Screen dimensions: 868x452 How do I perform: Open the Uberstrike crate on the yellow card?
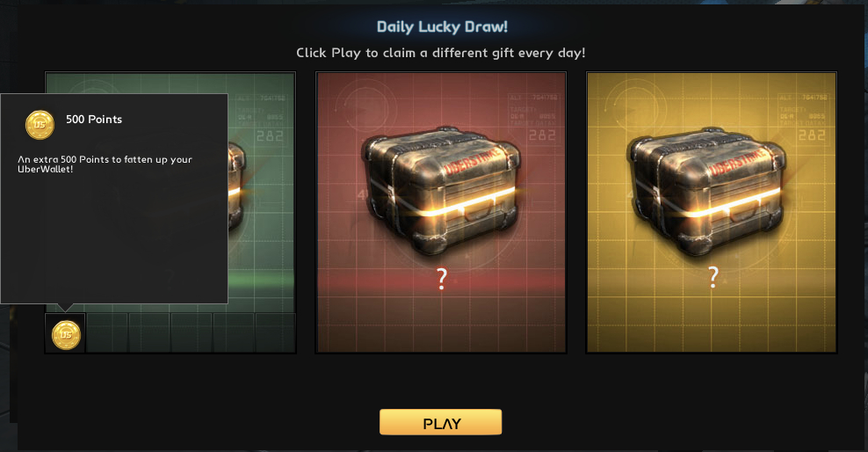tap(708, 191)
